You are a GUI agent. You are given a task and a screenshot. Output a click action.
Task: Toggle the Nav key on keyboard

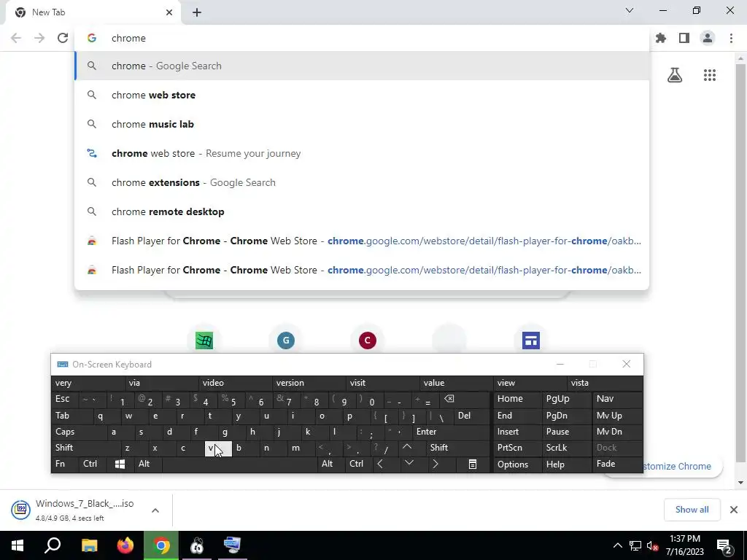tap(617, 399)
